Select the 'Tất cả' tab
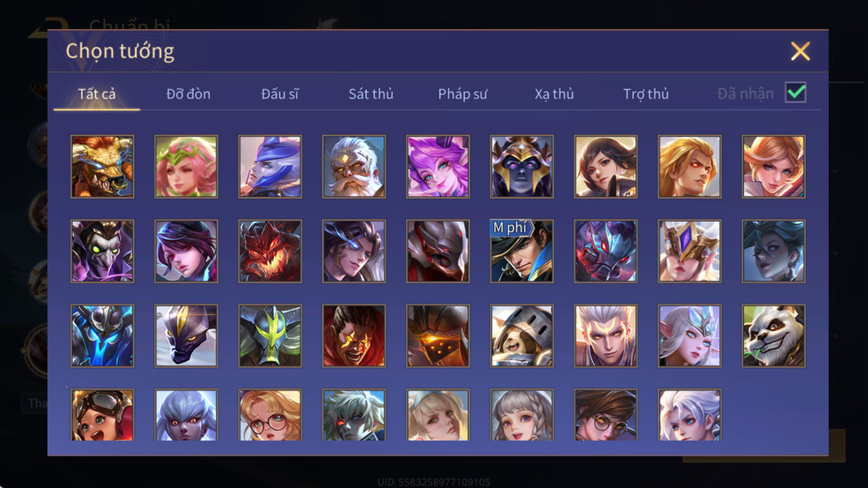This screenshot has width=868, height=488. (x=97, y=94)
